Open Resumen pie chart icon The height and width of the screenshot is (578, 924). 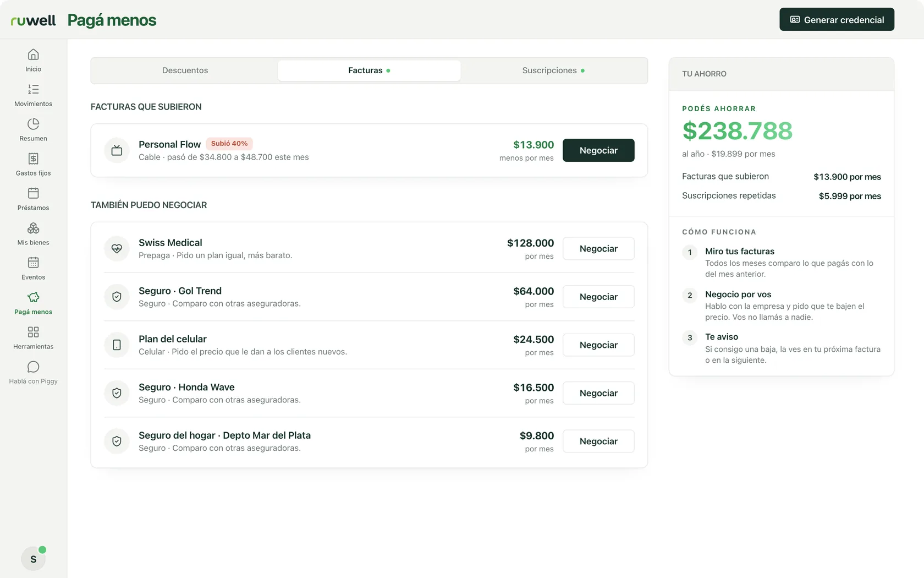[x=33, y=124]
